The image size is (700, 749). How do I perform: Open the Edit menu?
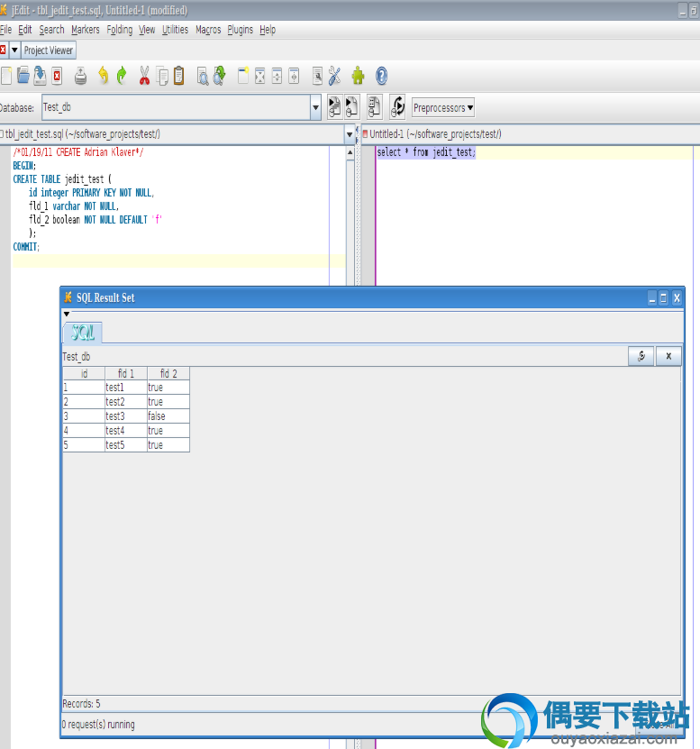pos(25,30)
